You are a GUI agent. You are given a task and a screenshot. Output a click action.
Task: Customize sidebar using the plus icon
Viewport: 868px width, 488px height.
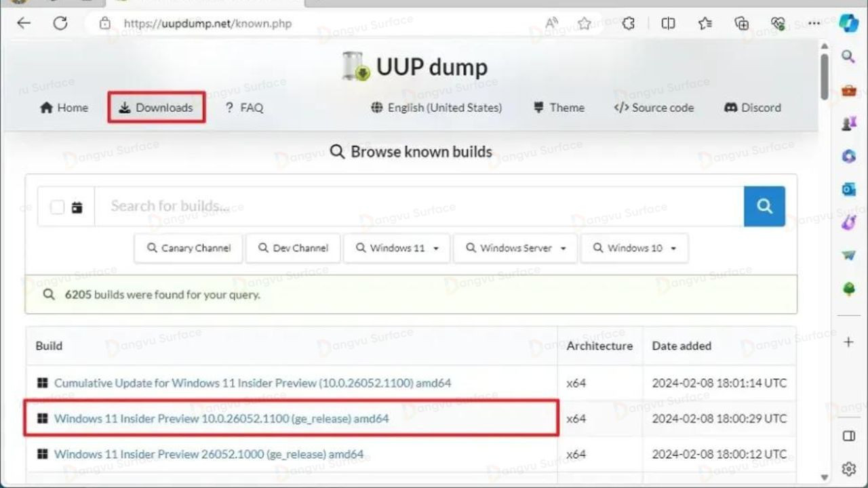tap(848, 342)
